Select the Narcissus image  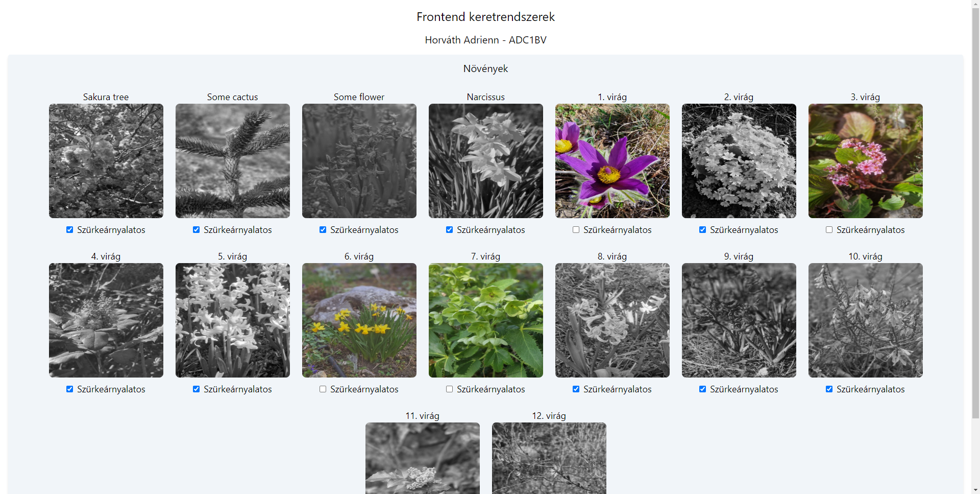(x=486, y=161)
